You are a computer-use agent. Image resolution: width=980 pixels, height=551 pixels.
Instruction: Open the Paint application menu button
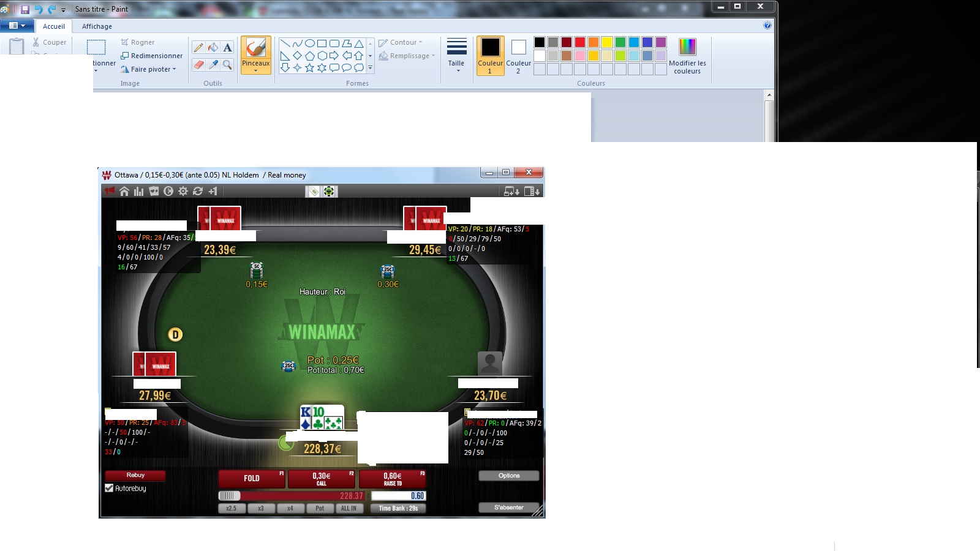pos(17,26)
